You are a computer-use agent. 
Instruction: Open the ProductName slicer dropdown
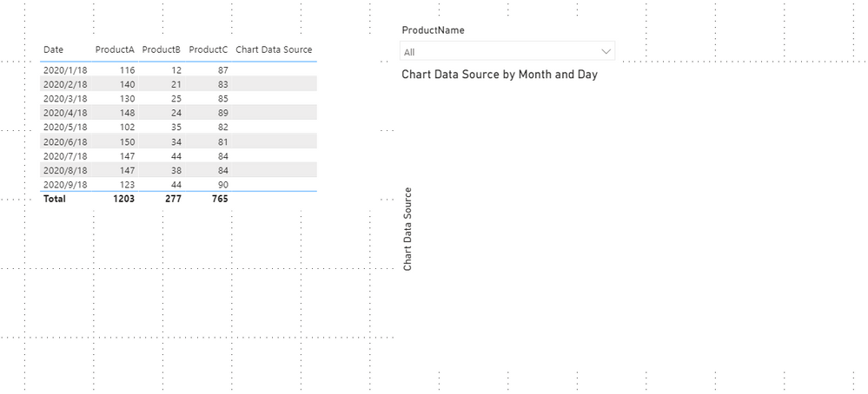(x=507, y=52)
